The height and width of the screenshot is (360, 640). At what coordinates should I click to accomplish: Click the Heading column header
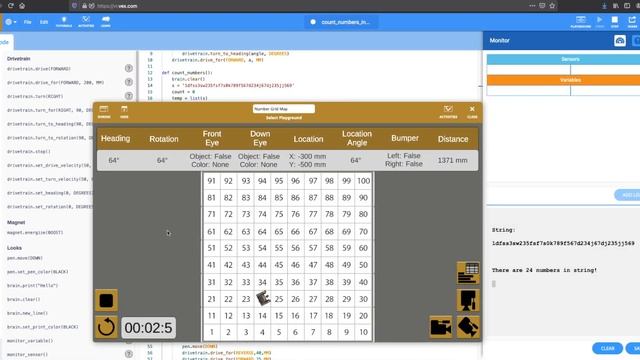pyautogui.click(x=116, y=138)
